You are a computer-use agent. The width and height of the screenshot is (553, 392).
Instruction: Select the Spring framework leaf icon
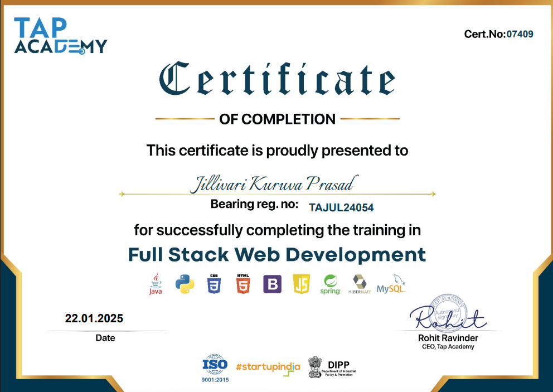point(330,284)
